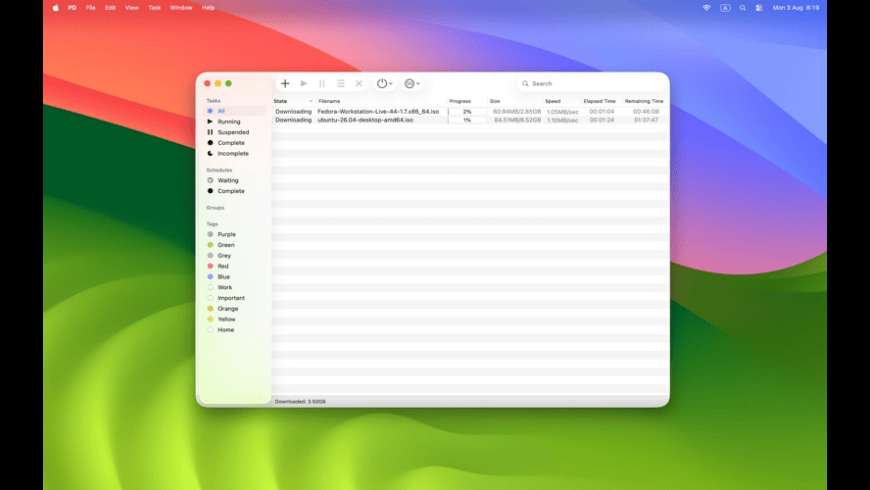Screen dimensions: 870x490
Task: Select All in the Tasks sidebar
Action: tap(235, 111)
